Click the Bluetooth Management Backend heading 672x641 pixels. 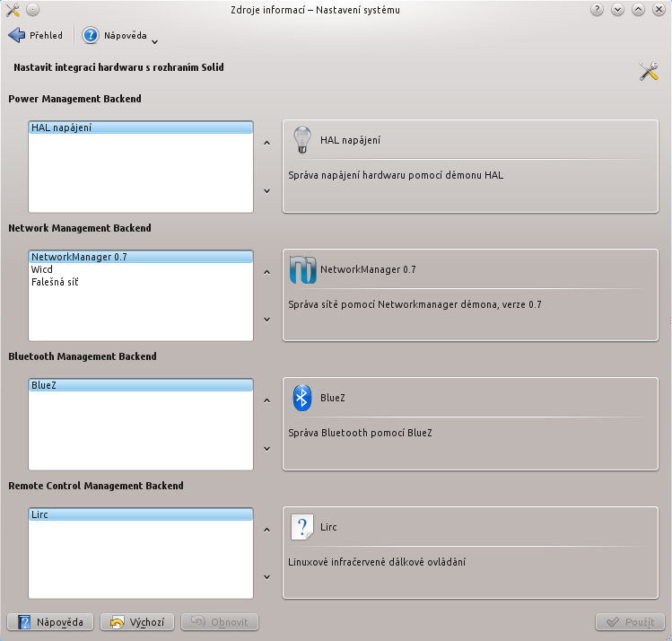pyautogui.click(x=83, y=356)
